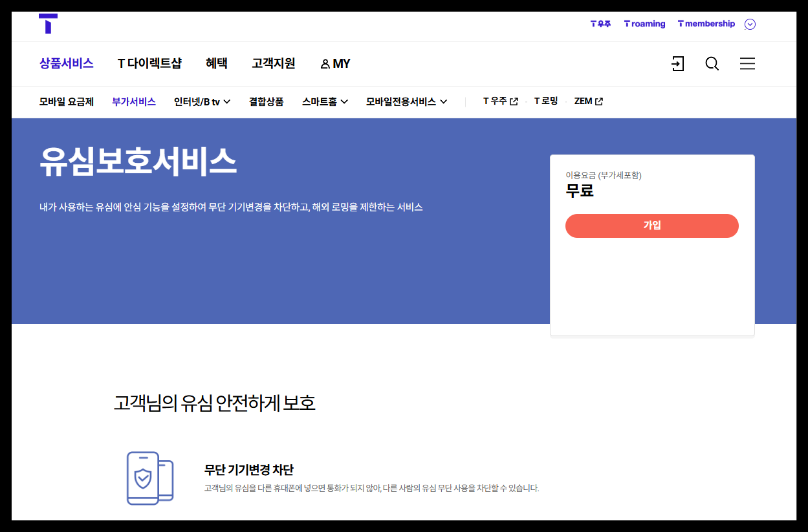
Task: Expand 모바일전용서비스 dropdown
Action: click(407, 101)
